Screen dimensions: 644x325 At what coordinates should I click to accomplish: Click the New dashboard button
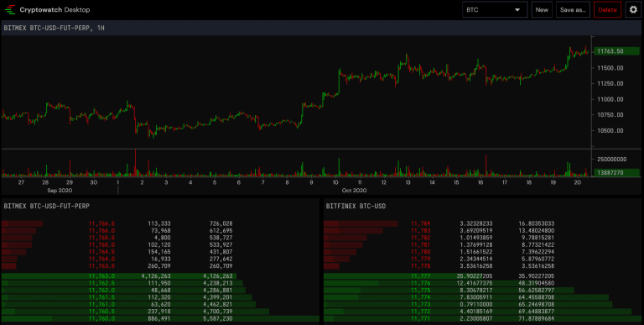click(x=542, y=9)
